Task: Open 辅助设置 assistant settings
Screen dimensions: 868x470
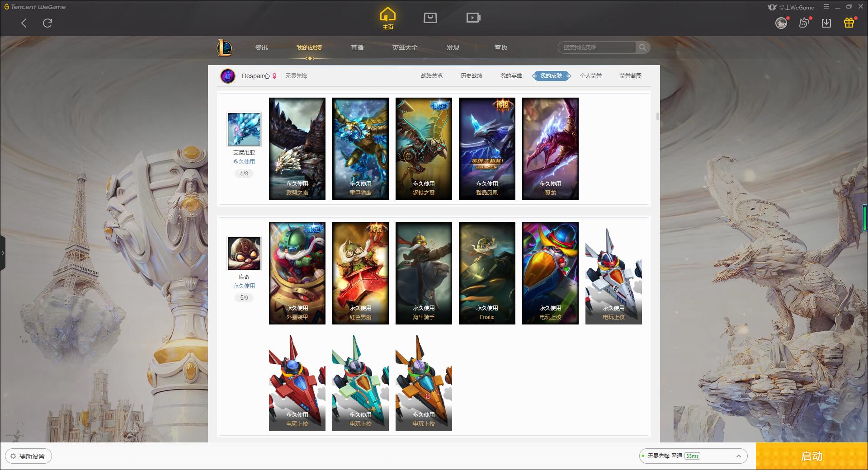Action: pos(28,456)
